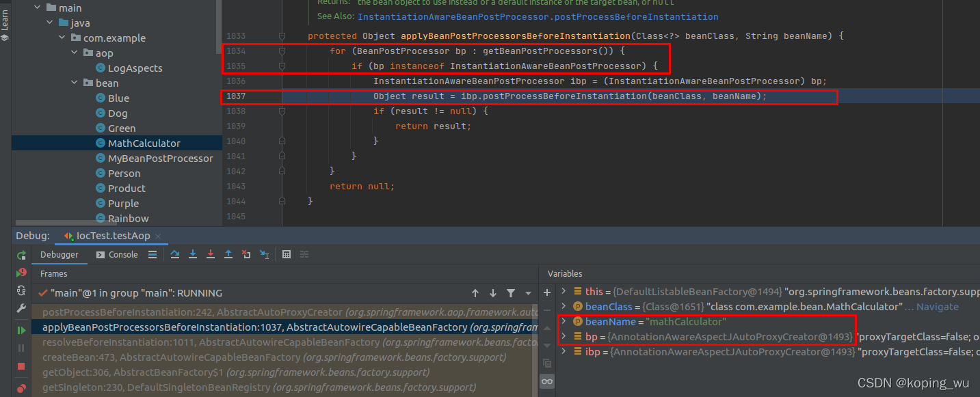Click the Frames filter funnel icon
980x397 pixels.
(511, 293)
